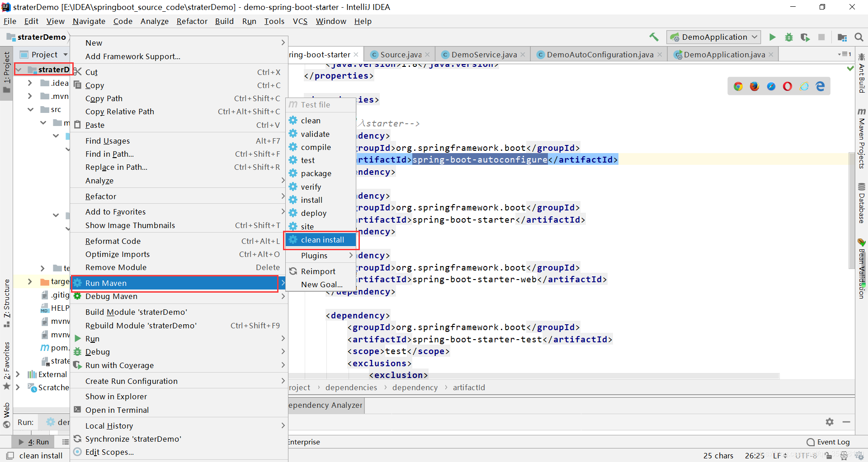Open in Safari browser icon
The width and height of the screenshot is (868, 462).
coord(771,86)
